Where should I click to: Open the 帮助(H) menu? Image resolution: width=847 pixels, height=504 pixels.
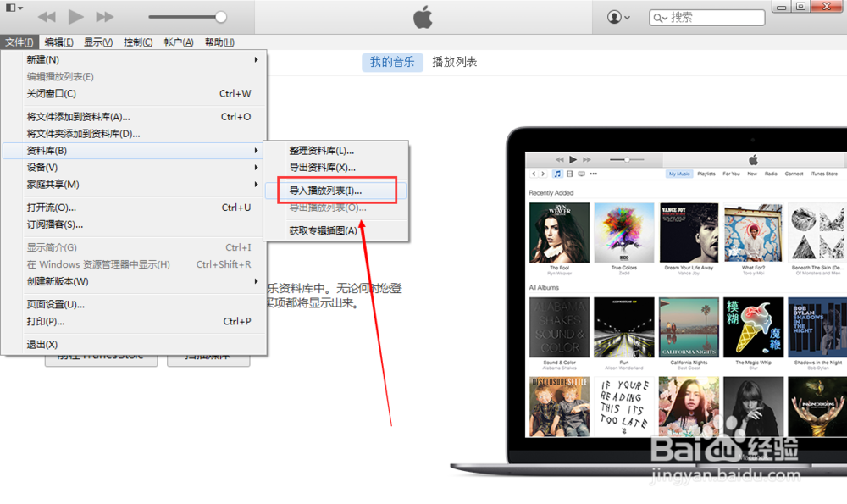coord(219,42)
